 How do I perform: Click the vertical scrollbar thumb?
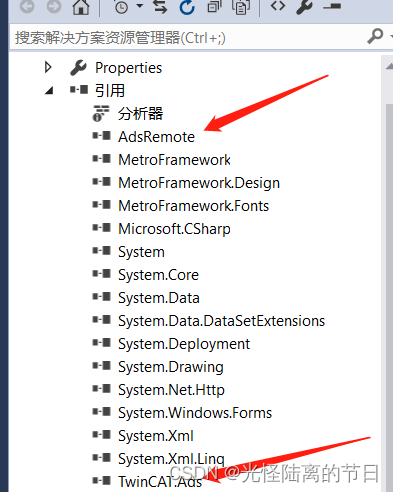tap(389, 297)
